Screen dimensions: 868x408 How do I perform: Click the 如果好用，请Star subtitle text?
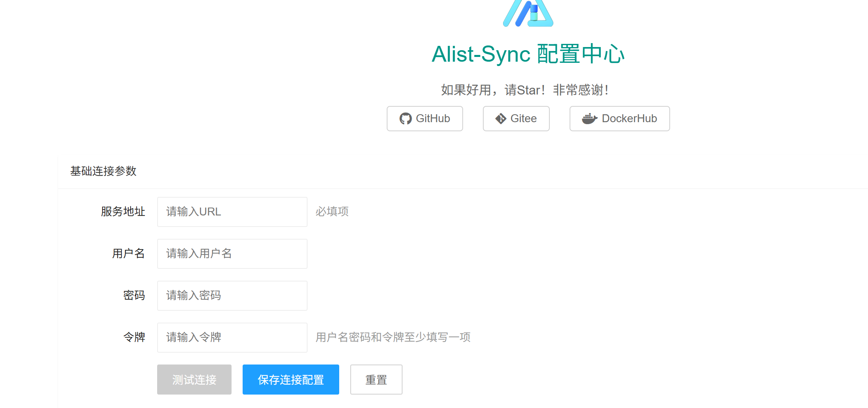[525, 90]
